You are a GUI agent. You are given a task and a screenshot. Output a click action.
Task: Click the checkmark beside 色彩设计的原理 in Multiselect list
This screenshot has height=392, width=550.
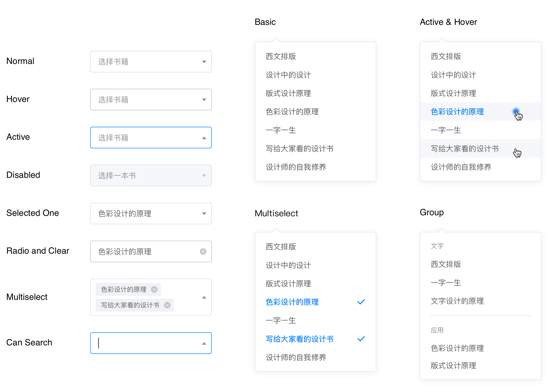361,302
